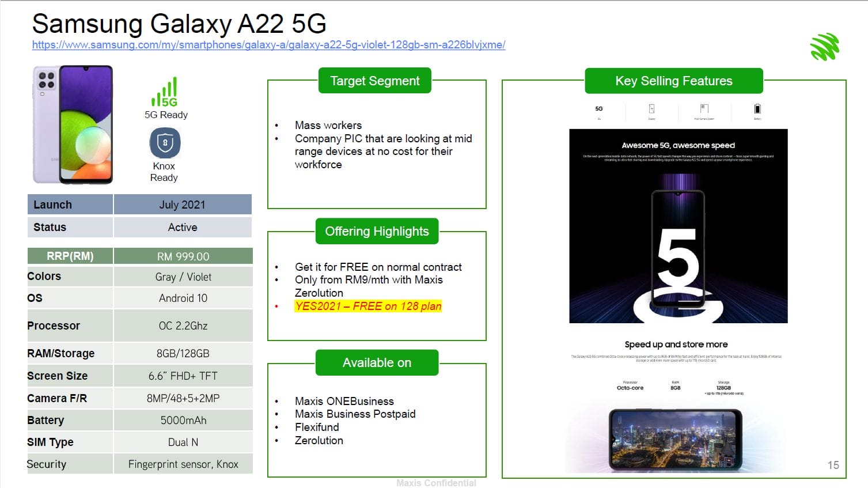
Task: Select the 'Gray / Violet' colors cell
Action: click(x=183, y=277)
